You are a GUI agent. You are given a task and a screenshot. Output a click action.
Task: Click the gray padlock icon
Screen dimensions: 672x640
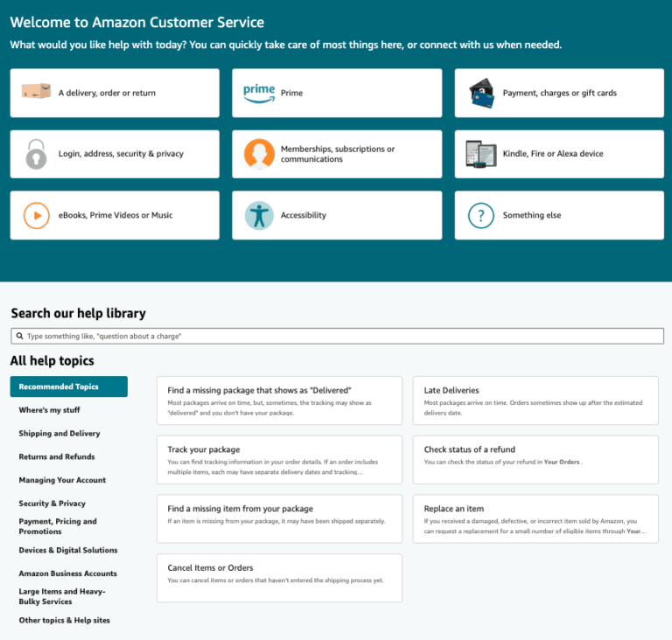pyautogui.click(x=36, y=154)
